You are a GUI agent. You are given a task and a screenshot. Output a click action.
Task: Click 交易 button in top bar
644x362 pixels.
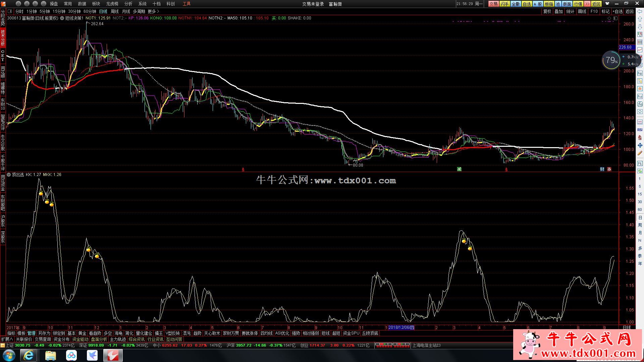coord(493,4)
